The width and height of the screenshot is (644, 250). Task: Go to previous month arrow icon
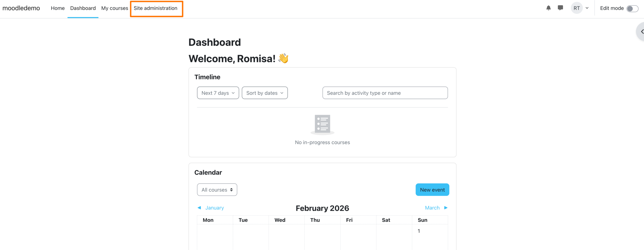199,208
